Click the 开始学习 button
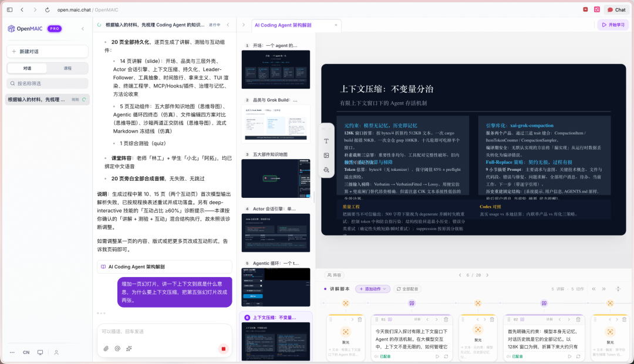 pos(613,25)
